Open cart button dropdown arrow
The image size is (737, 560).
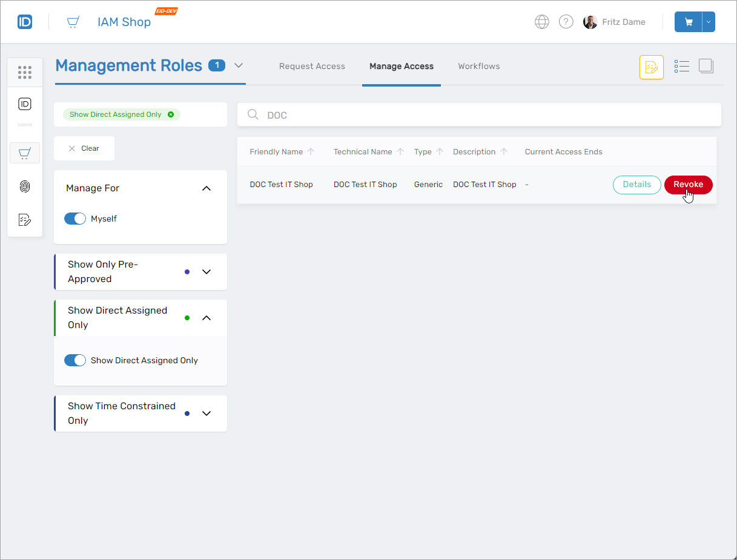(x=708, y=22)
